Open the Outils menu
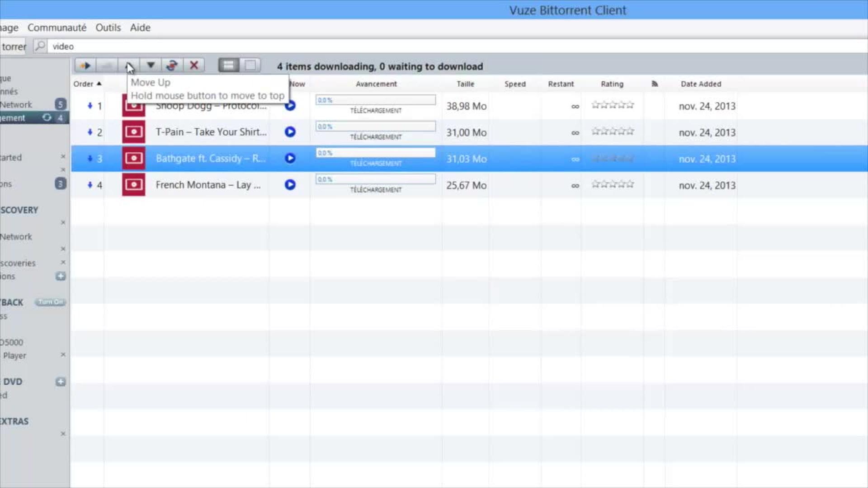The height and width of the screenshot is (488, 868). point(108,28)
